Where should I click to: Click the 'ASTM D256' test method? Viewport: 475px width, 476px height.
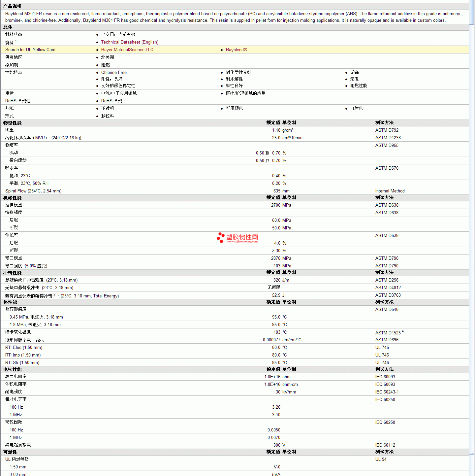coord(387,280)
